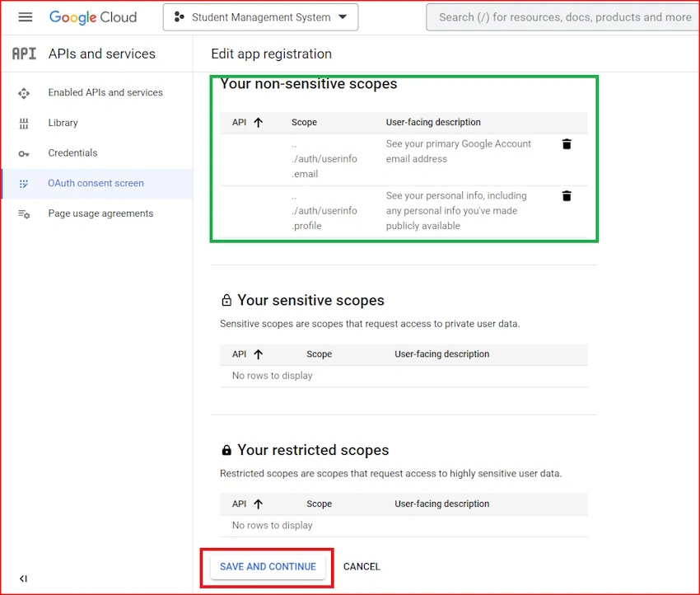This screenshot has width=700, height=595.
Task: Sort sensitive scopes by API column
Action: coord(247,354)
